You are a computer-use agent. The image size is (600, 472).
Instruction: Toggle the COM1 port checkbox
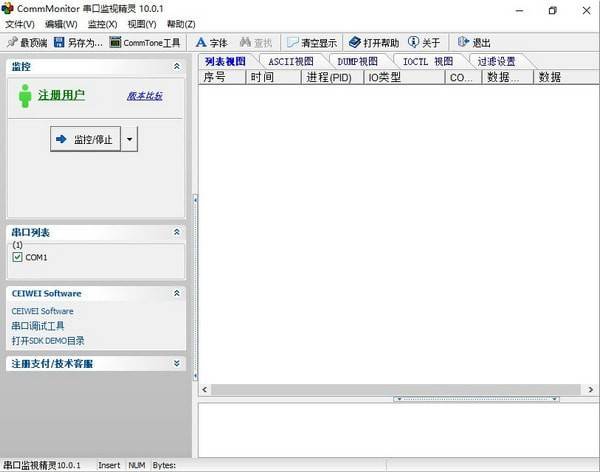pyautogui.click(x=17, y=257)
